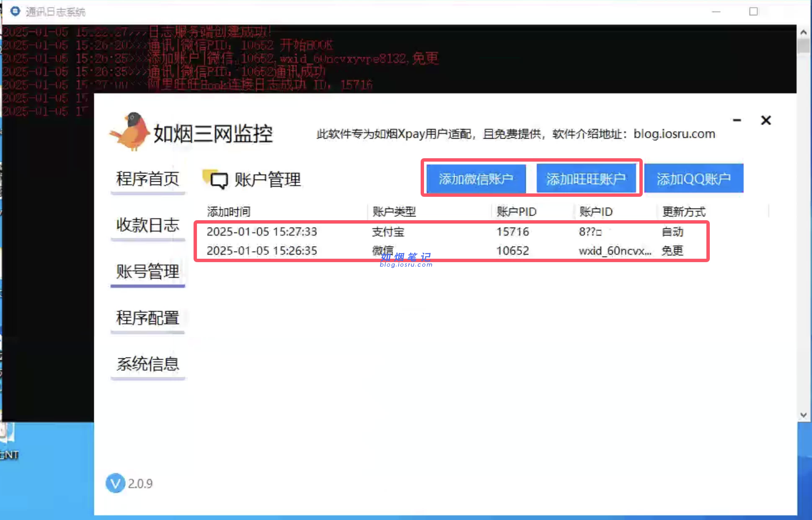Click the wxid_60ncvx... account ID cell
812x520 pixels.
click(x=615, y=250)
